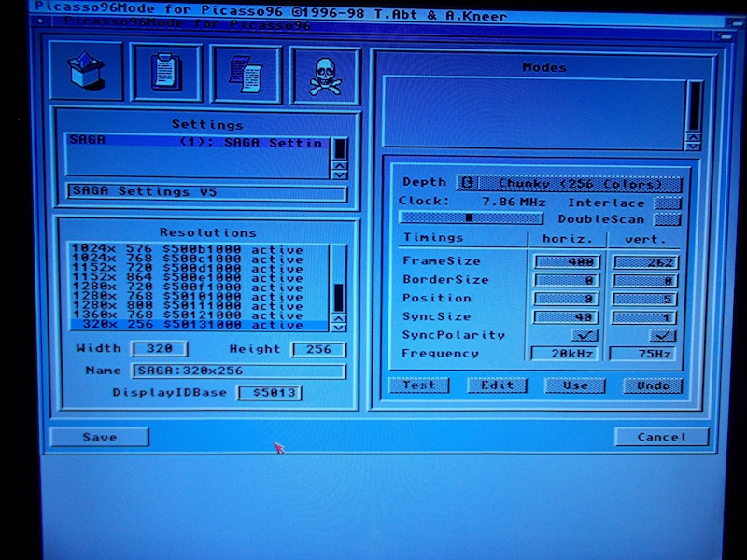This screenshot has width=747, height=560.
Task: Click the Resolutions list scroll up arrow
Action: tap(338, 316)
